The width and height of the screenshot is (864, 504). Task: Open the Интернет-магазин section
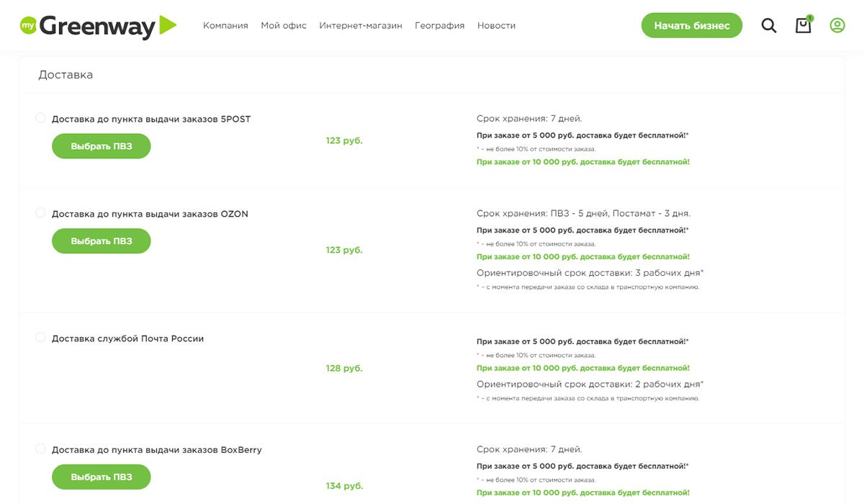click(x=361, y=26)
